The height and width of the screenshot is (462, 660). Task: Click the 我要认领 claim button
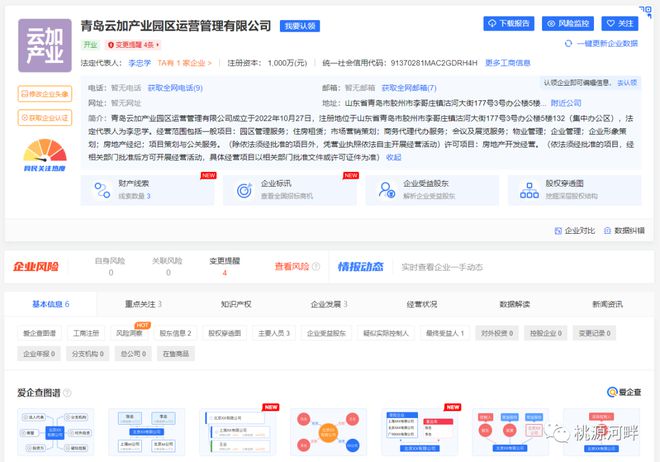[300, 26]
